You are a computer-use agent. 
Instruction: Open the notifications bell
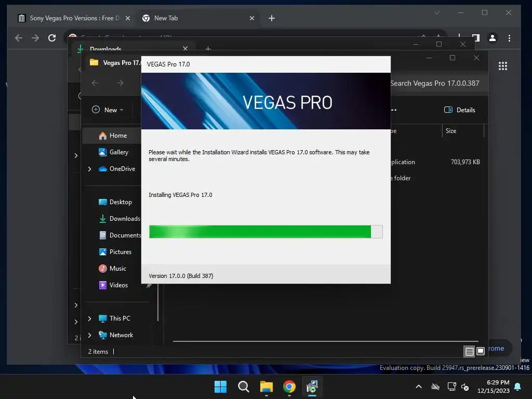point(518,387)
